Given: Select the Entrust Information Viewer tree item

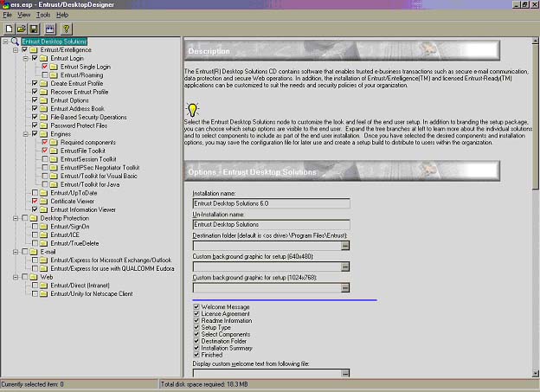Looking at the screenshot, I should pos(83,209).
